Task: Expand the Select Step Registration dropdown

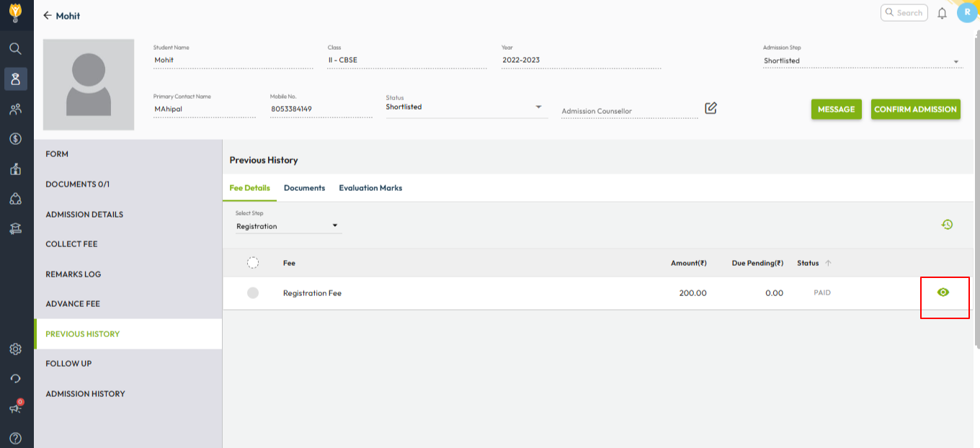Action: pyautogui.click(x=334, y=226)
